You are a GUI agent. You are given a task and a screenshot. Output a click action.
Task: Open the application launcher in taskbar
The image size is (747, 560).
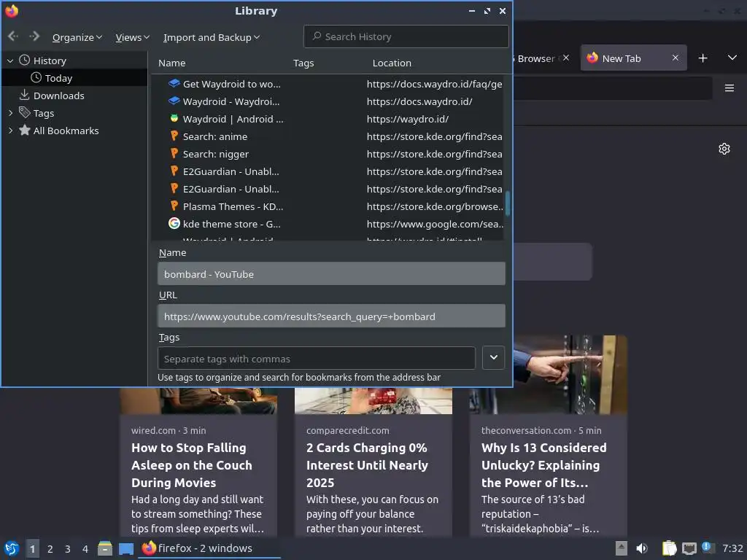click(12, 548)
